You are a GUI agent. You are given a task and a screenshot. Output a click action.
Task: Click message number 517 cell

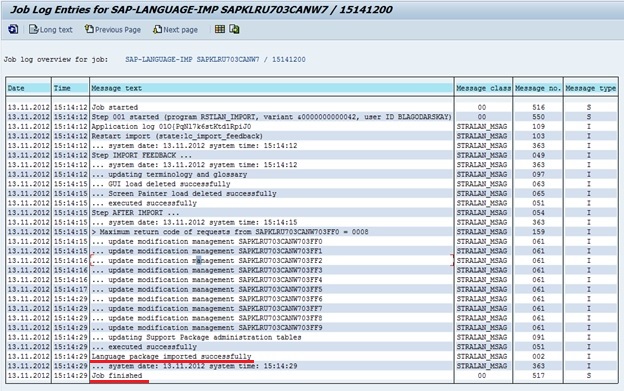[x=538, y=375]
